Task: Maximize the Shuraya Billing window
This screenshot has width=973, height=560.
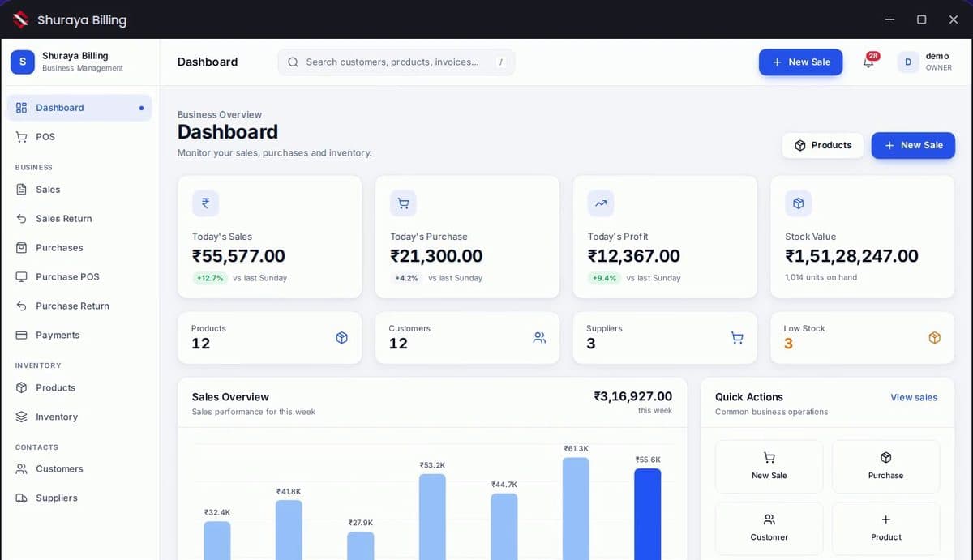Action: tap(921, 19)
